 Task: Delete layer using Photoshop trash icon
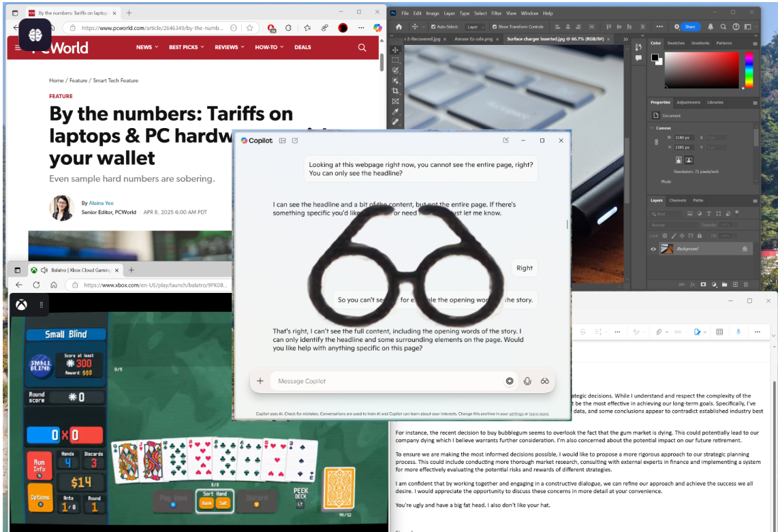(x=746, y=284)
